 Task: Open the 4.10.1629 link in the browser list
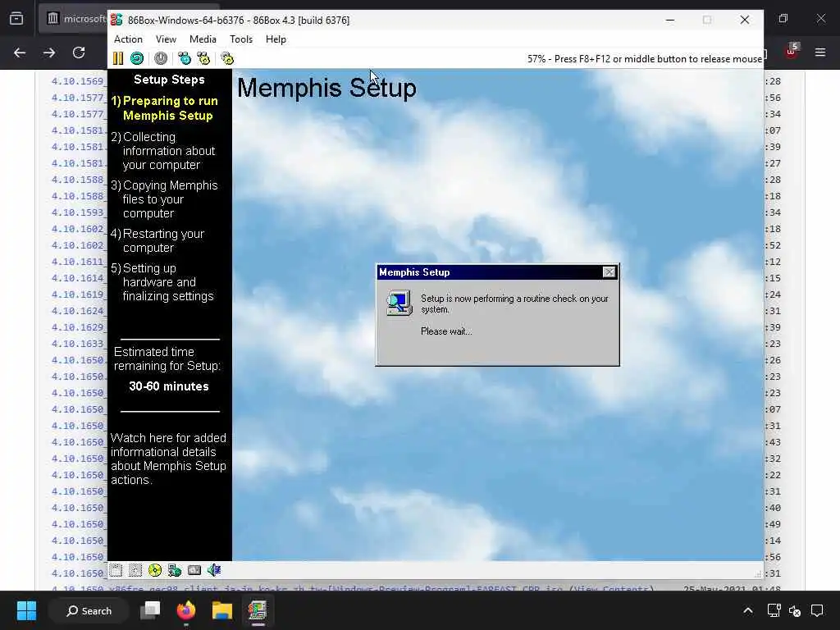(78, 326)
